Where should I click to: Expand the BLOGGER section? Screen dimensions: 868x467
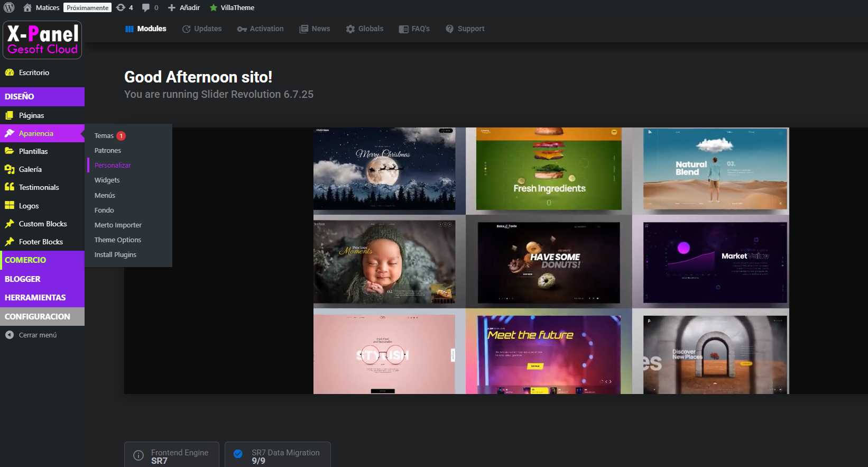point(42,279)
